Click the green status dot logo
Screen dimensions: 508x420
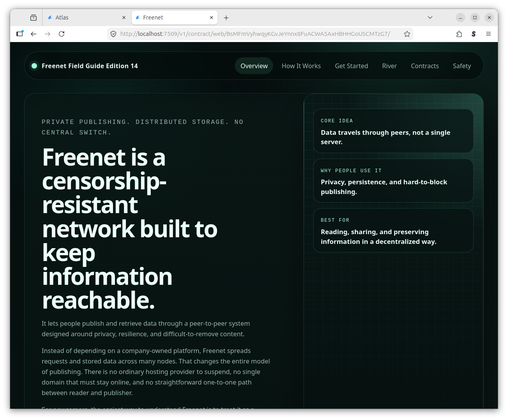[x=34, y=66]
